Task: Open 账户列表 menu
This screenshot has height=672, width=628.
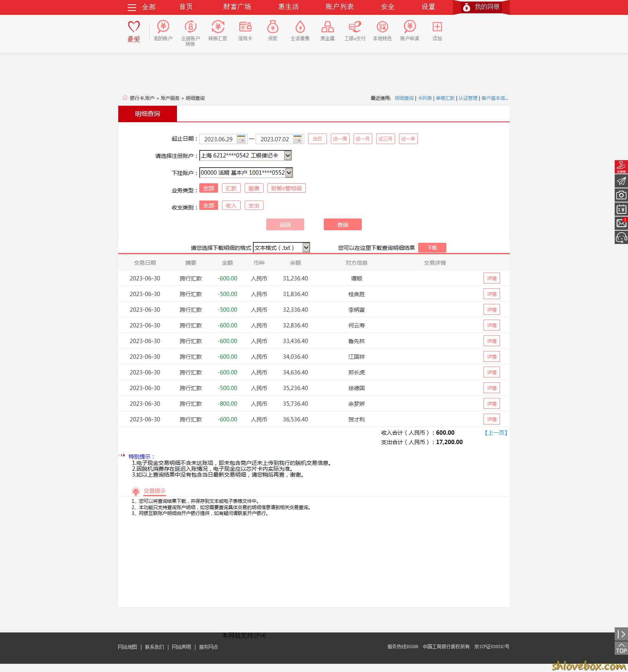Action: 340,7
